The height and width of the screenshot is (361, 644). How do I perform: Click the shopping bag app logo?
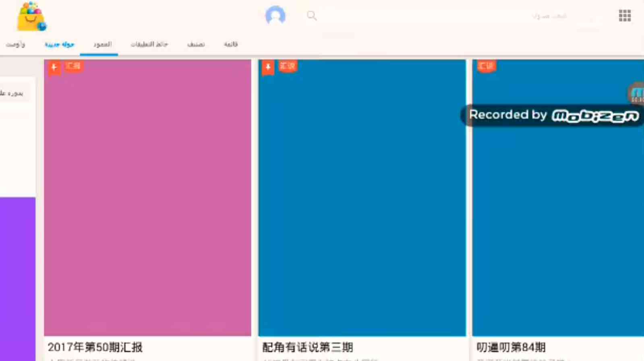coord(31,17)
